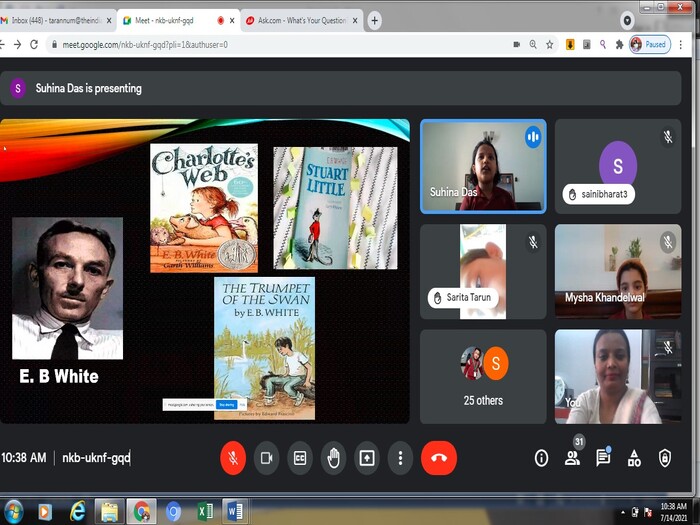The height and width of the screenshot is (525, 700).
Task: Switch to the Ask.com tab
Action: pos(301,21)
